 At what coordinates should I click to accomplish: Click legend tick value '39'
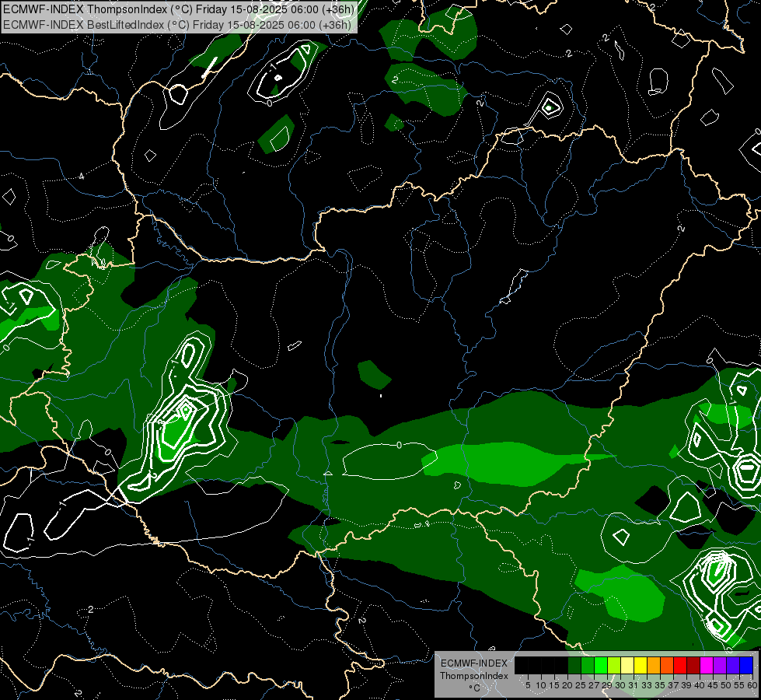[x=686, y=685]
